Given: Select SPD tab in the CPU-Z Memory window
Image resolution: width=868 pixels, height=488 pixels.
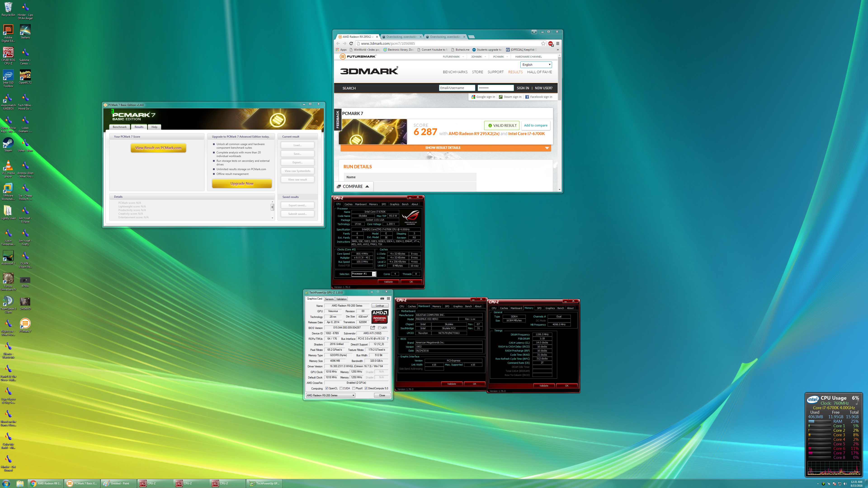Looking at the screenshot, I should pyautogui.click(x=539, y=308).
